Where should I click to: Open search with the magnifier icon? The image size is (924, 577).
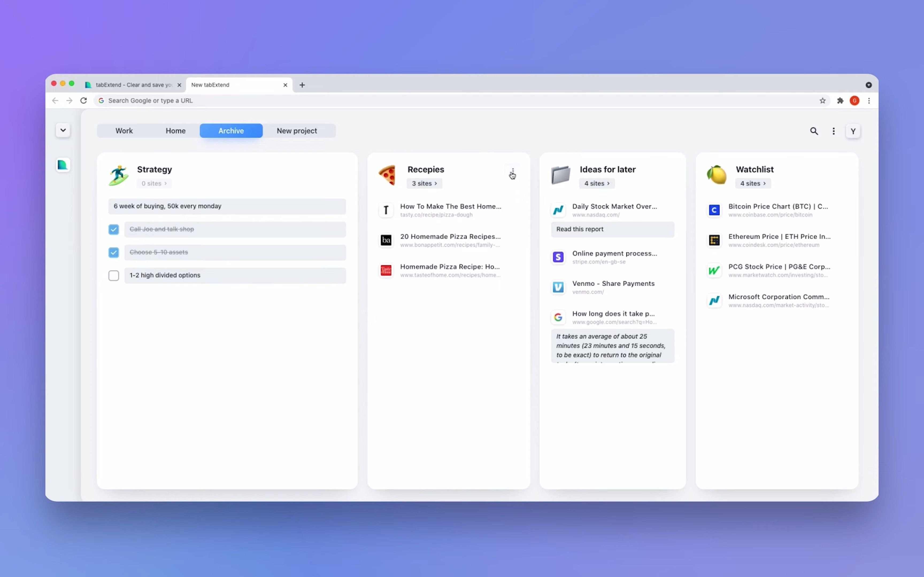coord(814,131)
